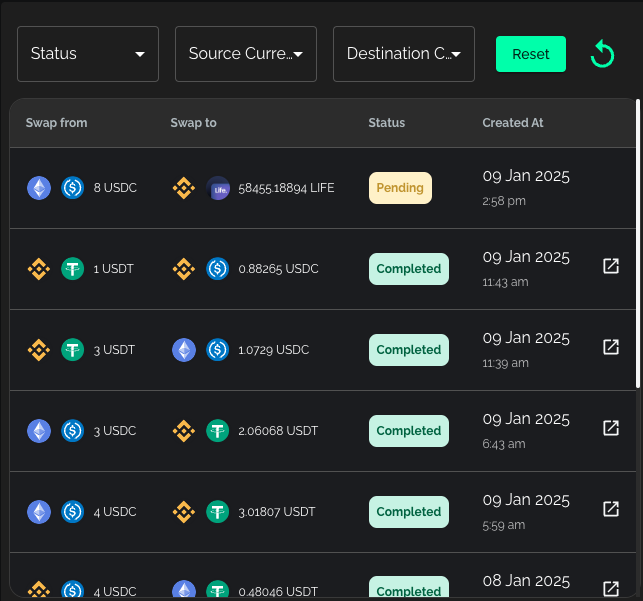
Task: Click Ethereum icon in 8 USDC row
Action: (x=39, y=188)
